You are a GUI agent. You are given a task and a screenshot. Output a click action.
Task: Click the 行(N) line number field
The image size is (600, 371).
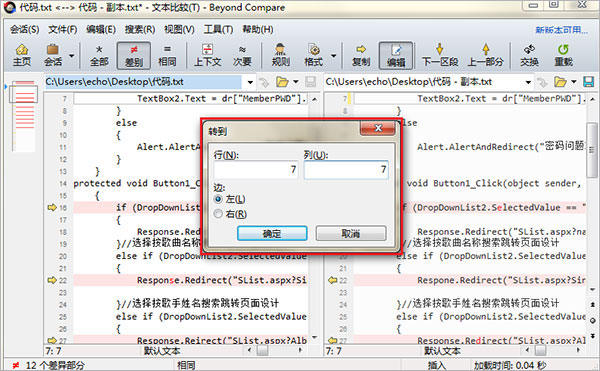click(256, 170)
